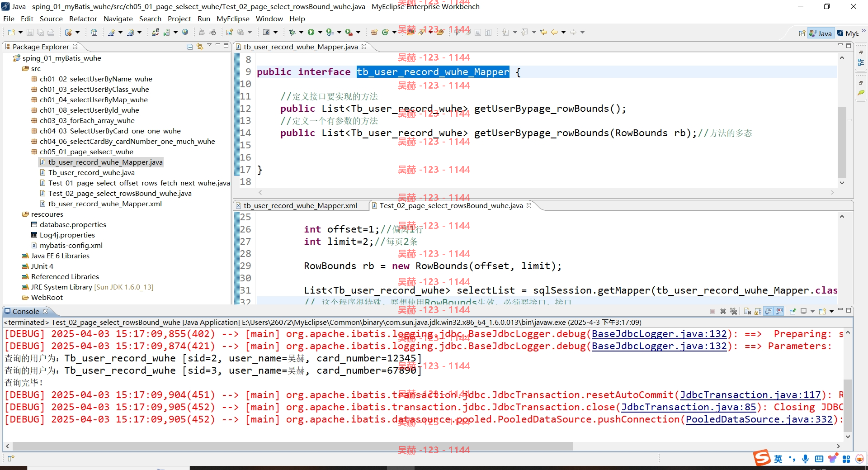Open JdbcTransaction.java:117 link in console
Screen dimensions: 868x470
click(750, 395)
